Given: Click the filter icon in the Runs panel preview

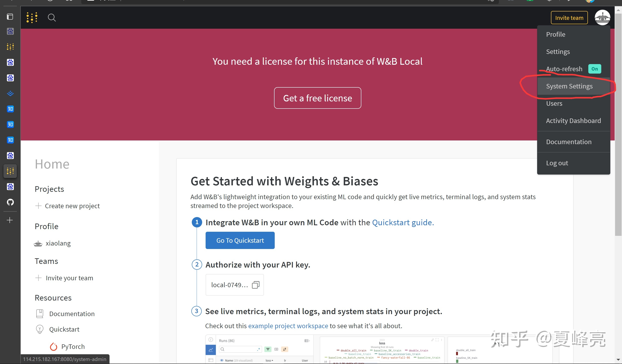Looking at the screenshot, I should click(x=268, y=350).
